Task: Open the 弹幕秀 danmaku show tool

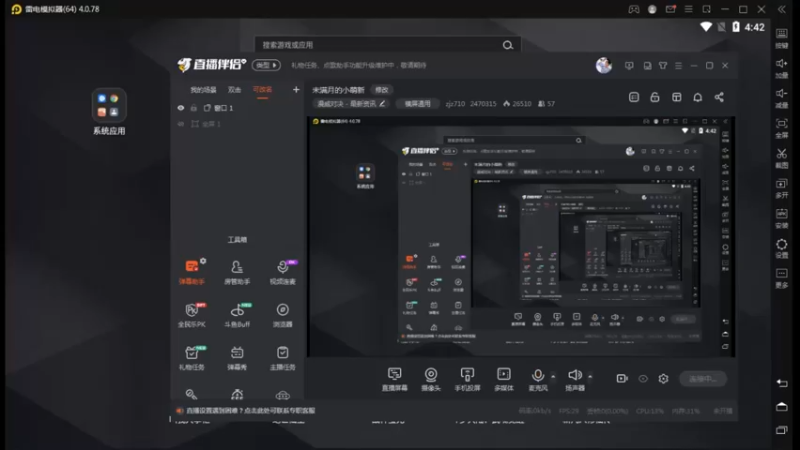Action: (x=237, y=358)
